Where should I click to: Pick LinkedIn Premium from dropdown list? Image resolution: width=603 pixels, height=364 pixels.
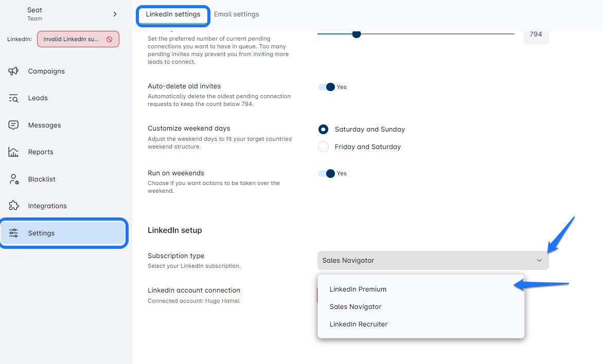pyautogui.click(x=358, y=289)
